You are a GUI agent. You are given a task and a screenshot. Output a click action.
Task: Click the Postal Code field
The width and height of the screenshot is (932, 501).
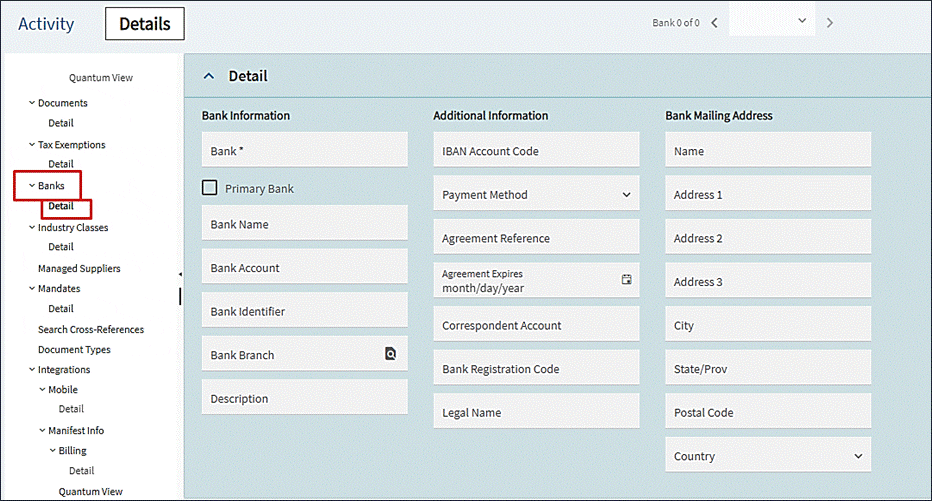tap(768, 411)
